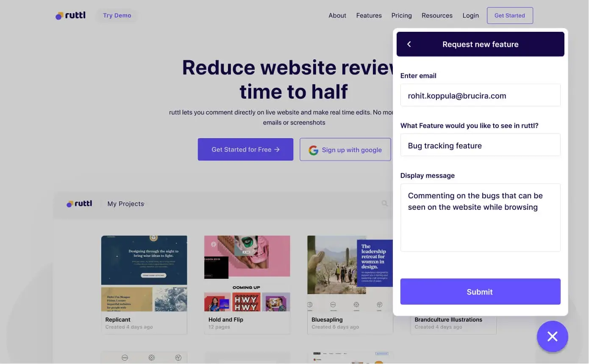Open the Features menu item
589x364 pixels.
coord(369,15)
